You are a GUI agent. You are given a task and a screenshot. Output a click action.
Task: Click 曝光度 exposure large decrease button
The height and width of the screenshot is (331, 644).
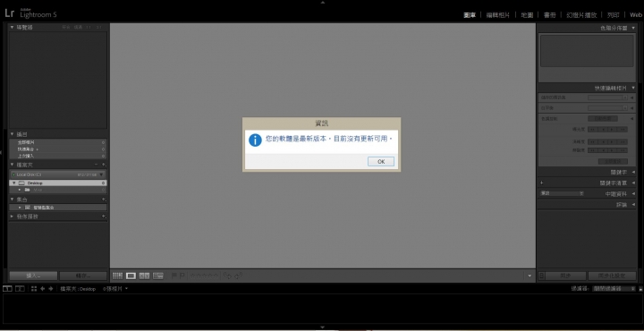point(592,130)
